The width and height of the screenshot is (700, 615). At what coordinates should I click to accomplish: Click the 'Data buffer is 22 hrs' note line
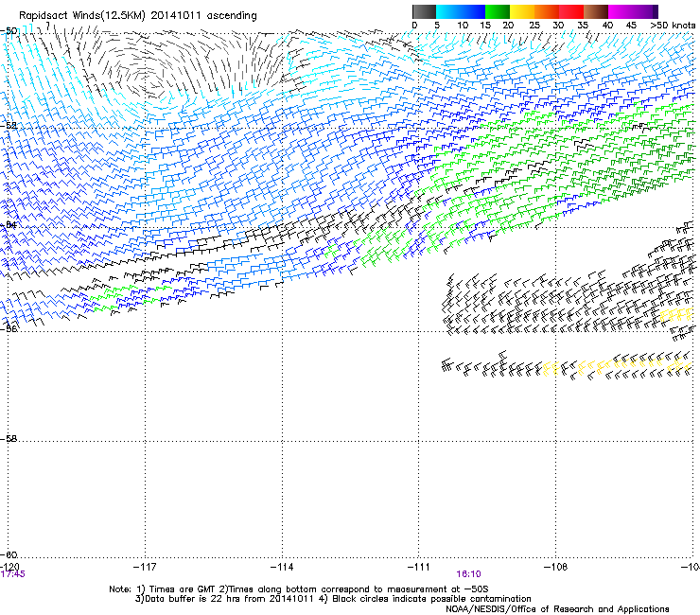tap(333, 599)
